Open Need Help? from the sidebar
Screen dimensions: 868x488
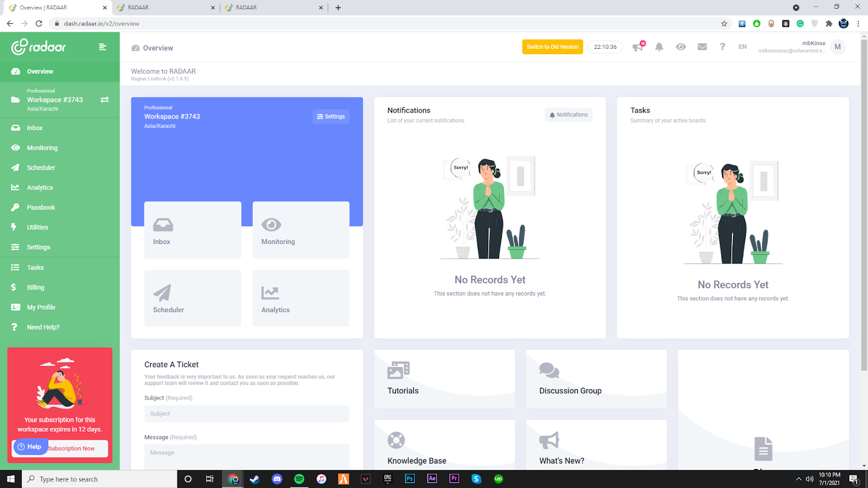click(x=60, y=327)
